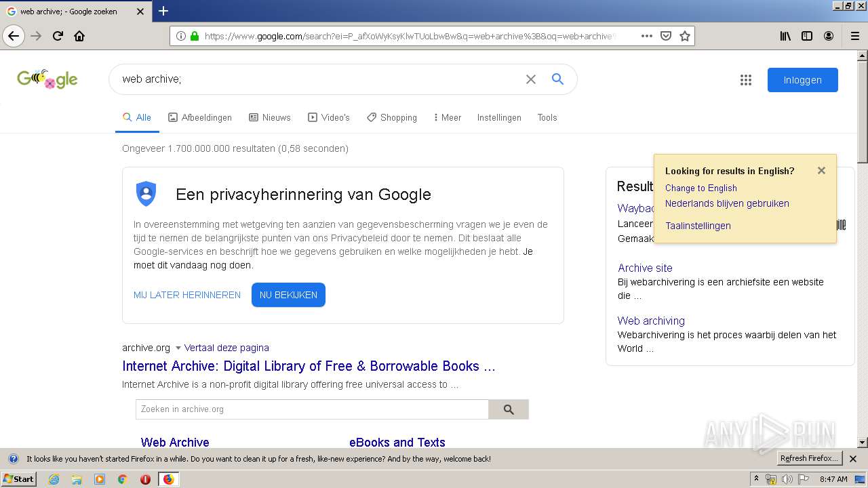Open the Web archiving related link
Image resolution: width=868 pixels, height=488 pixels.
(651, 321)
